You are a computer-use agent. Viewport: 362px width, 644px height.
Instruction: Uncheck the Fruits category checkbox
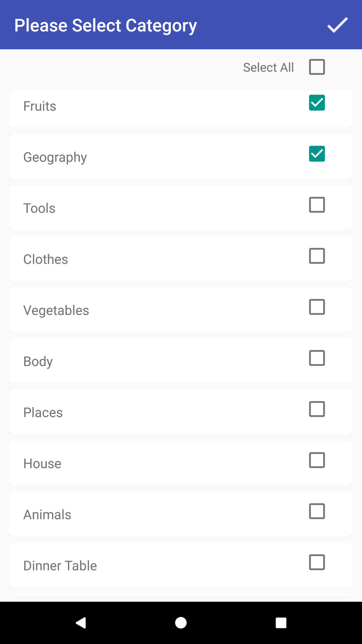click(317, 103)
